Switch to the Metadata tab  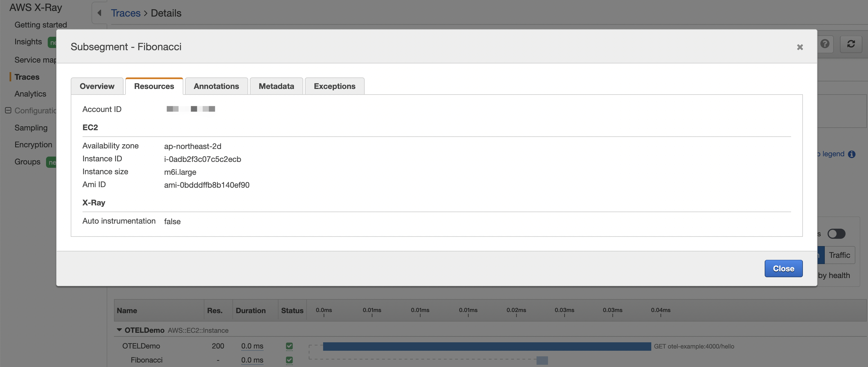(276, 86)
